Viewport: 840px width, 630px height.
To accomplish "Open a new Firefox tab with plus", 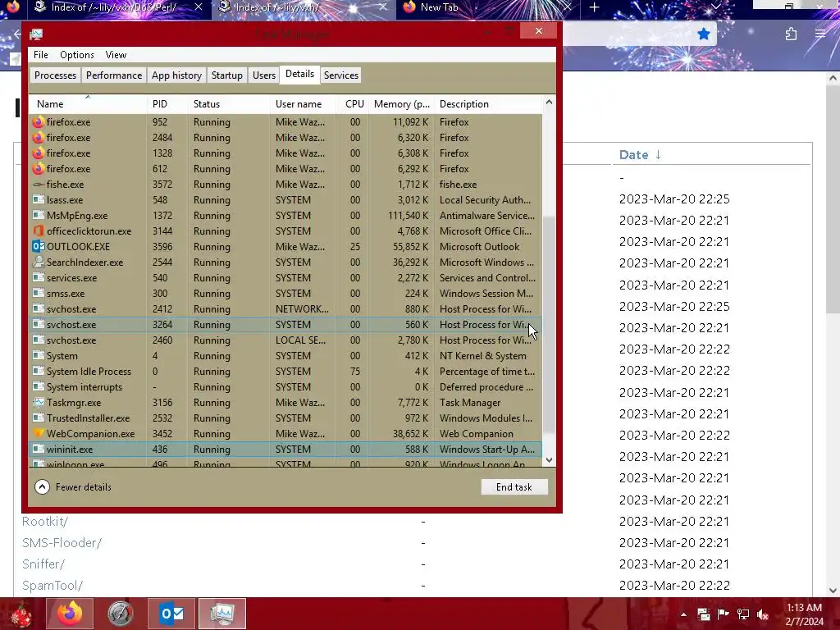I will coord(594,7).
